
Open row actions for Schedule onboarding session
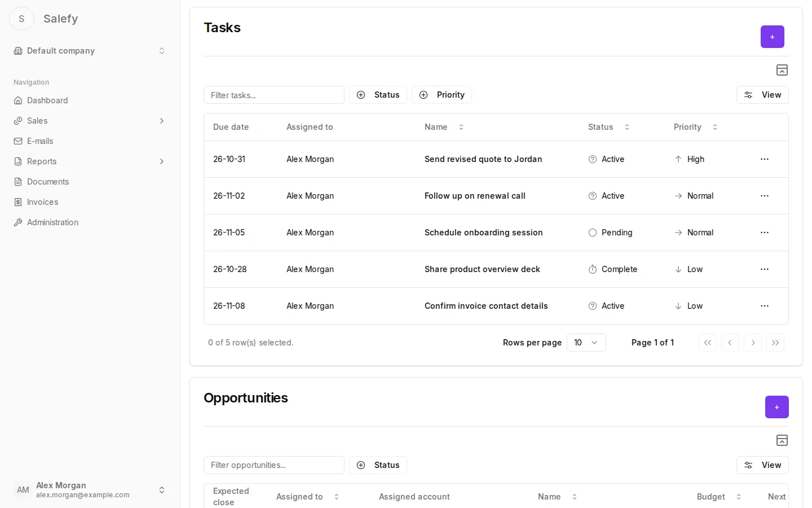point(765,233)
